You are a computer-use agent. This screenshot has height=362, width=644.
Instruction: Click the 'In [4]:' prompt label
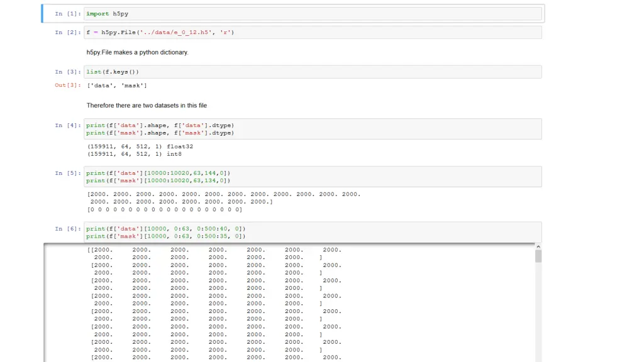[x=68, y=125]
